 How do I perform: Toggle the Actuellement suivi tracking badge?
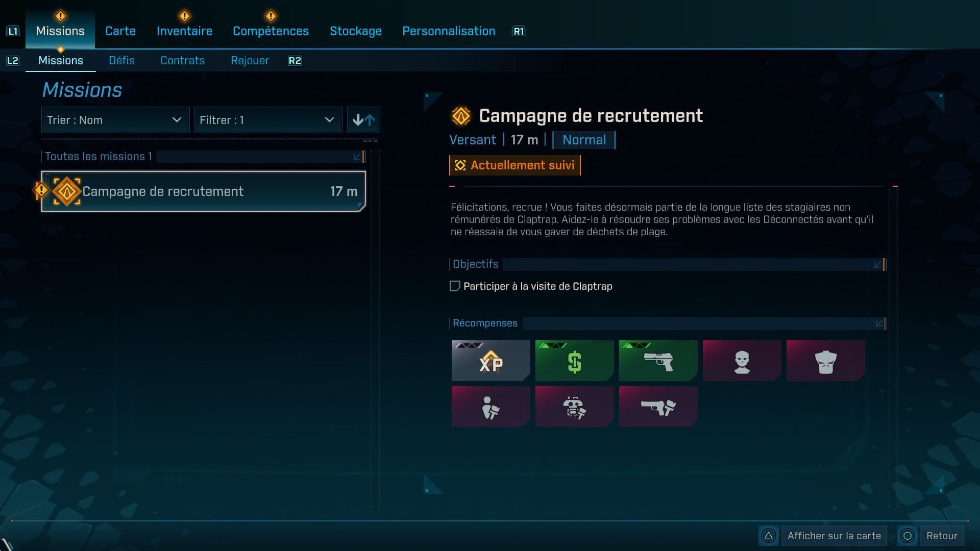pos(515,165)
